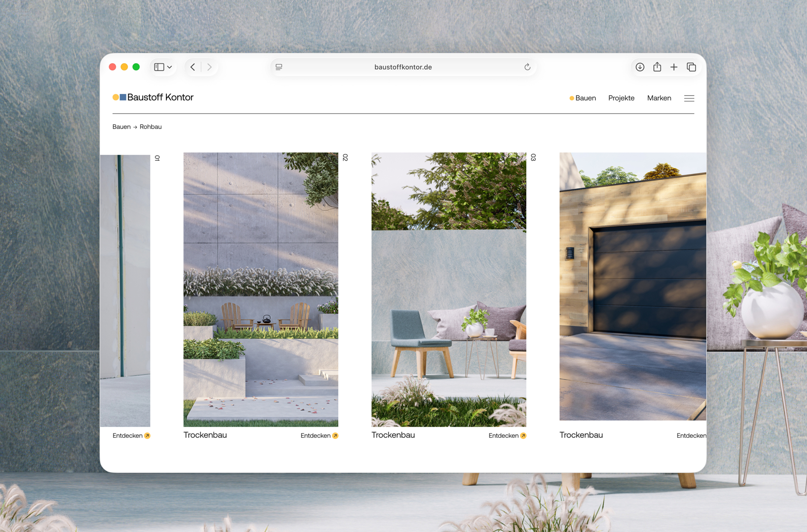Minimize the window with the yellow button

point(124,67)
